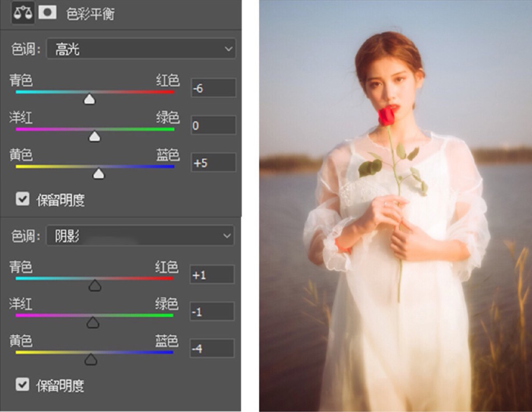The height and width of the screenshot is (412, 532).
Task: Click the shadows magenta-green field showing -1
Action: point(212,312)
